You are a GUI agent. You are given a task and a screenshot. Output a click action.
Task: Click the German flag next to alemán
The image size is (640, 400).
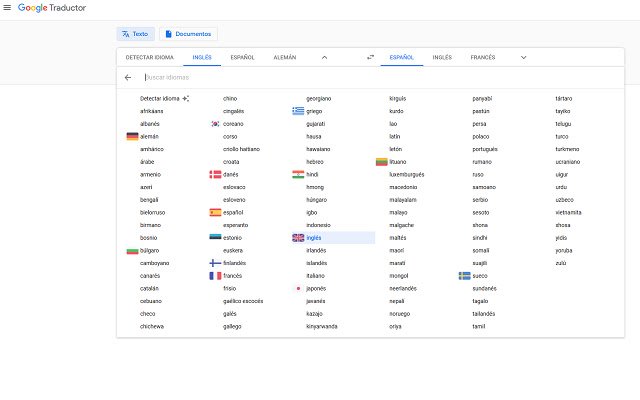[132, 136]
